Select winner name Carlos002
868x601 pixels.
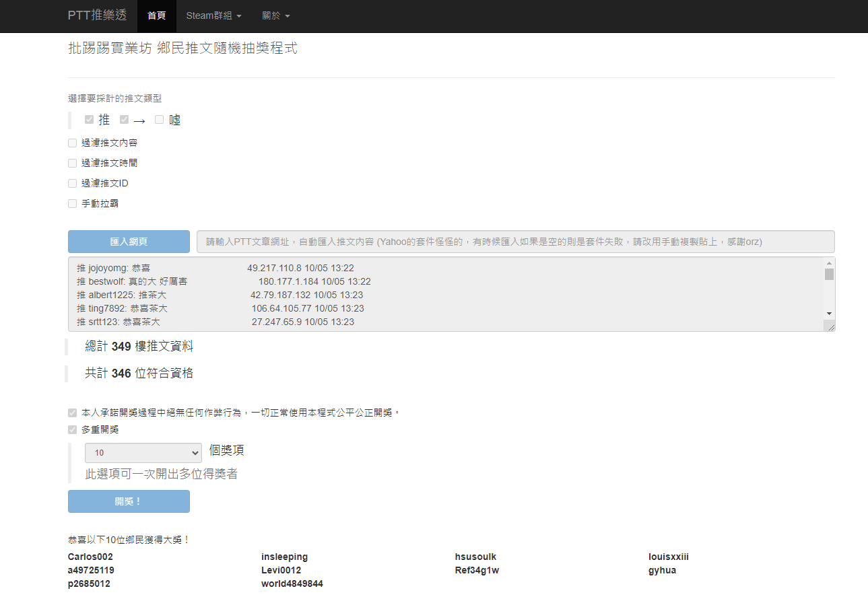click(x=90, y=557)
